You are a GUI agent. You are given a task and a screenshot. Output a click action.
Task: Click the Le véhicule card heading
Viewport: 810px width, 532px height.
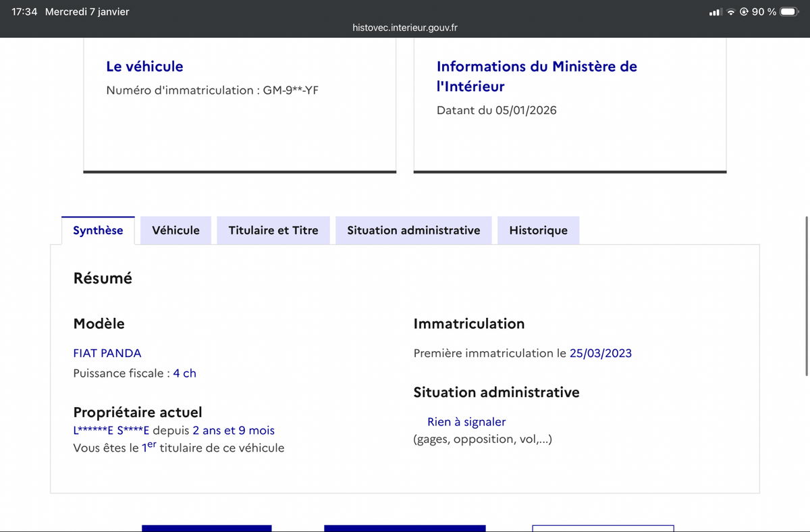pyautogui.click(x=144, y=66)
